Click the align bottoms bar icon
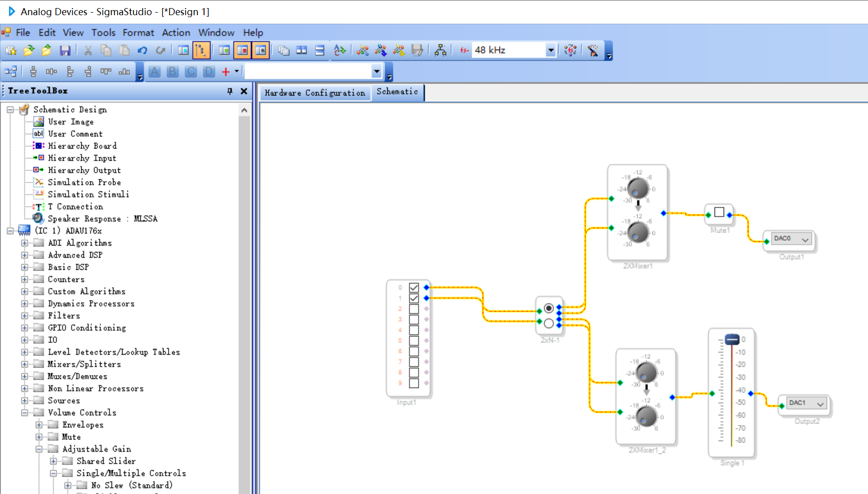868x494 pixels. pos(124,72)
